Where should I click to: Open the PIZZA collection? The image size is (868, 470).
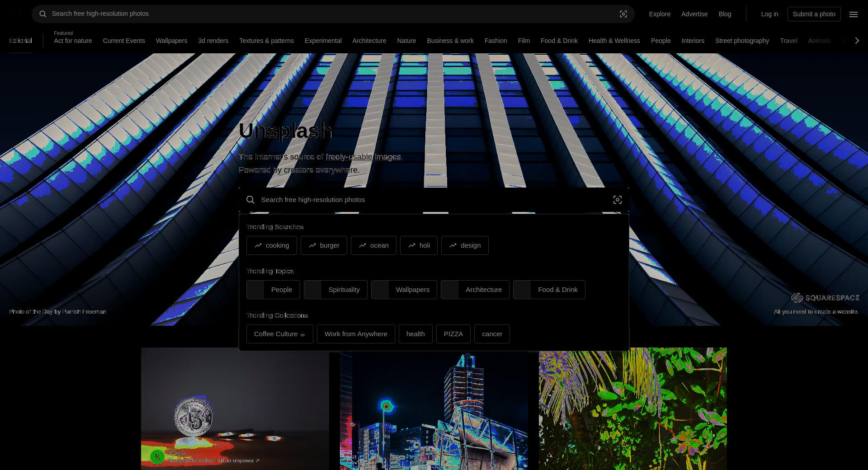[x=453, y=334]
